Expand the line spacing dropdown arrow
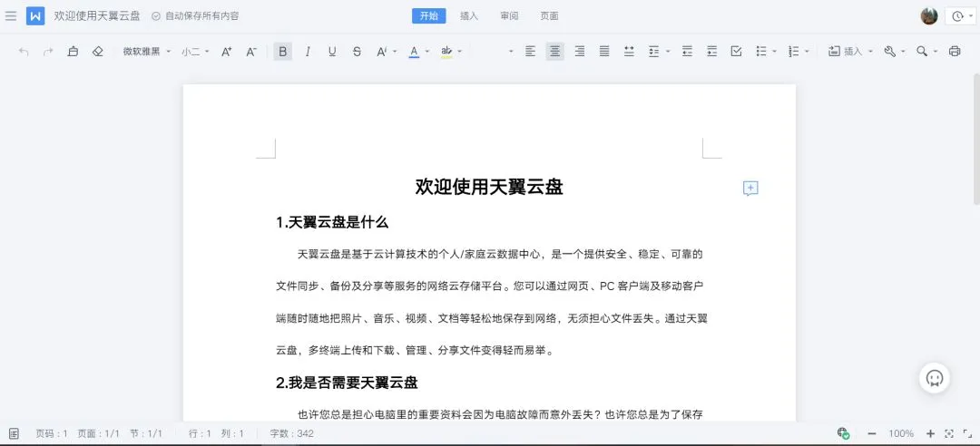The height and width of the screenshot is (446, 980). 668,52
